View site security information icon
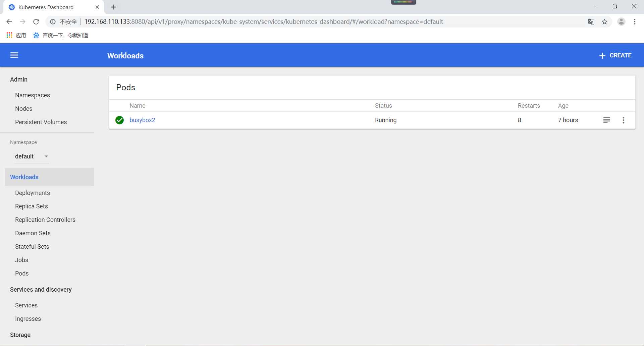The image size is (644, 346). (x=53, y=22)
